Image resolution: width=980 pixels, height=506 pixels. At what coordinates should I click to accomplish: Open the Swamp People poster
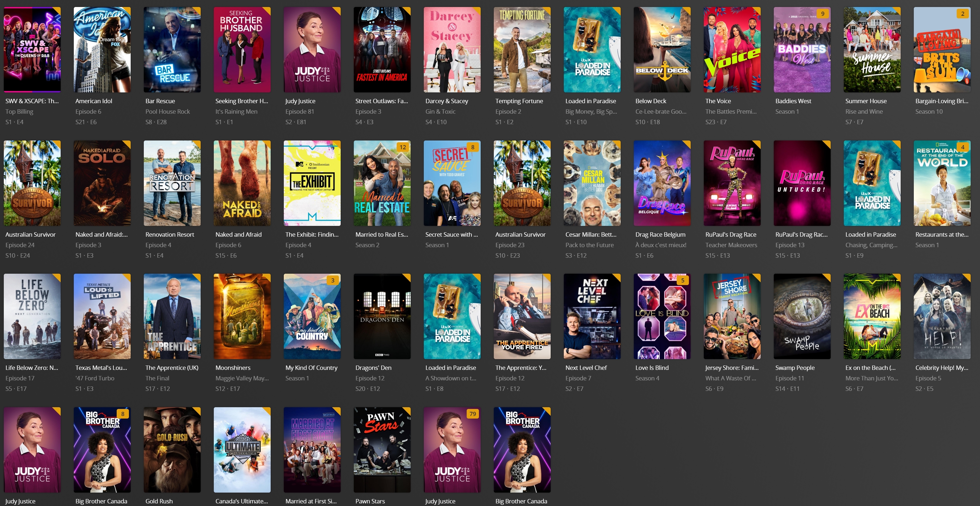(802, 316)
